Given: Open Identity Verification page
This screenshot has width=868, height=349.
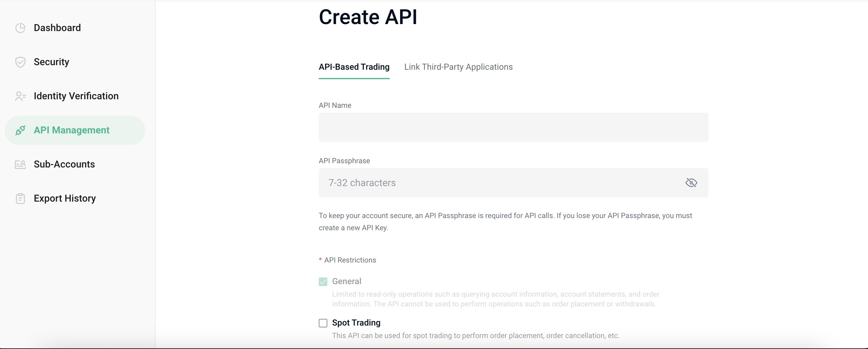Looking at the screenshot, I should 75,96.
